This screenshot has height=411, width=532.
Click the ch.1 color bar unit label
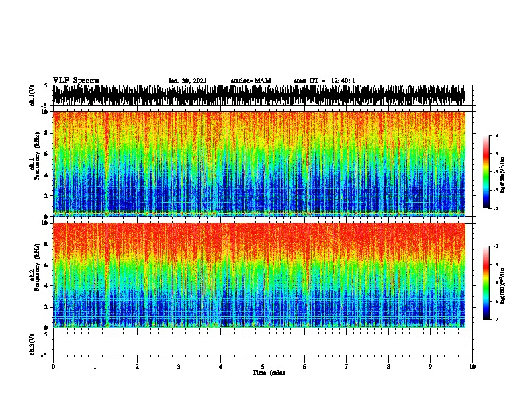[x=503, y=175]
